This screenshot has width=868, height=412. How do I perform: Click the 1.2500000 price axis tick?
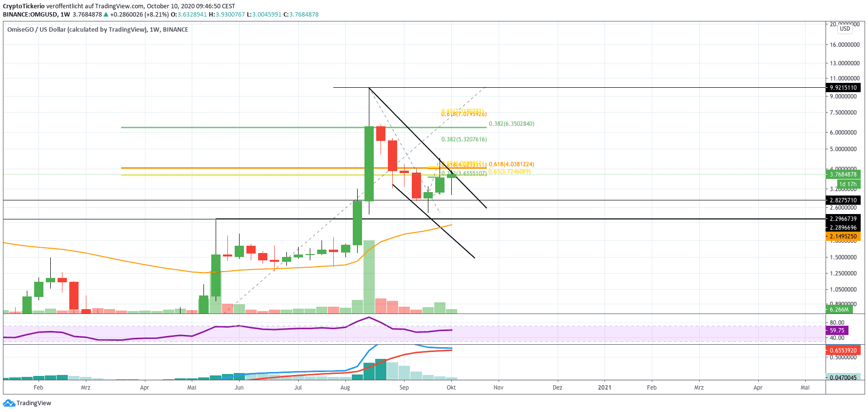pyautogui.click(x=843, y=274)
